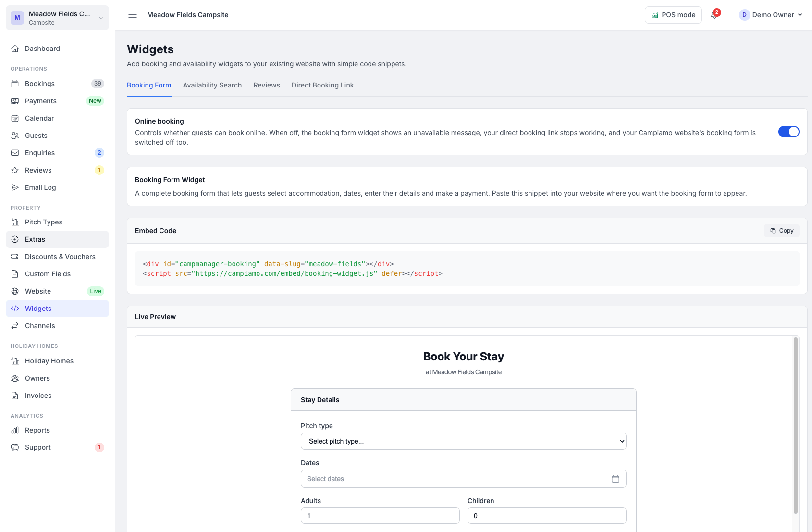Click the Select dates input

464,479
